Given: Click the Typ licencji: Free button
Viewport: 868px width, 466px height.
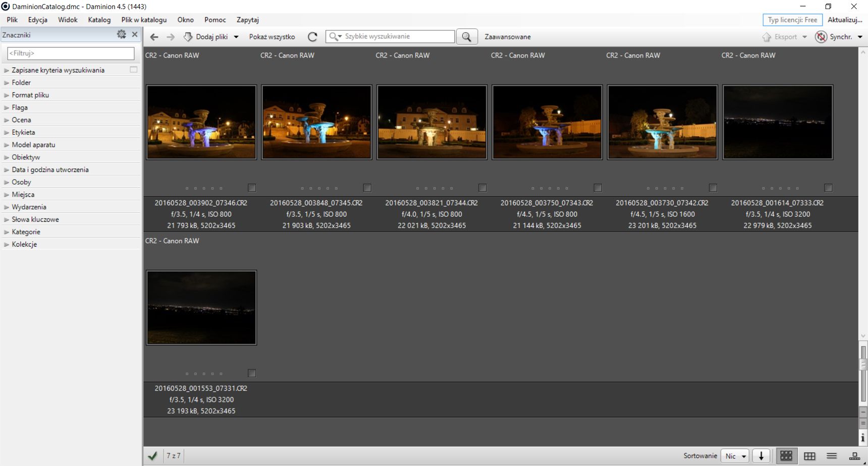Looking at the screenshot, I should click(792, 20).
